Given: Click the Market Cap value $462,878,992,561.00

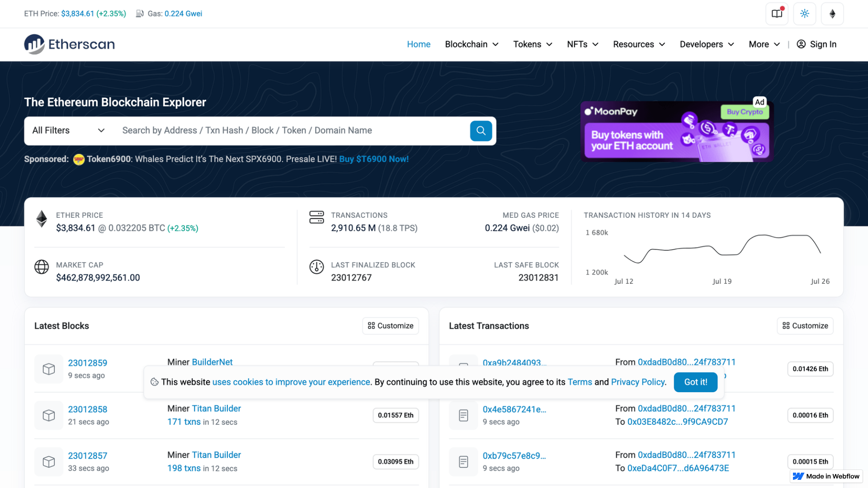Looking at the screenshot, I should tap(98, 278).
